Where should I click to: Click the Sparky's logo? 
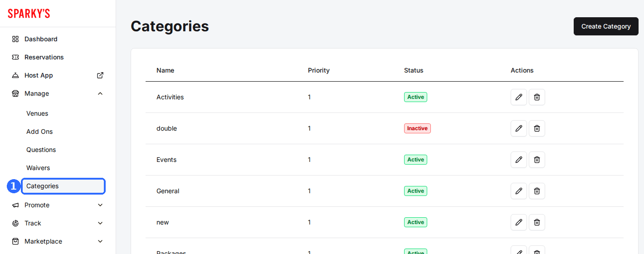point(29,14)
